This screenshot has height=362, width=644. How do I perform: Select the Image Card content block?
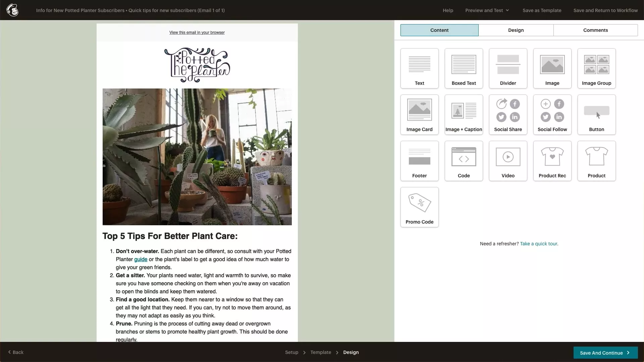419,115
